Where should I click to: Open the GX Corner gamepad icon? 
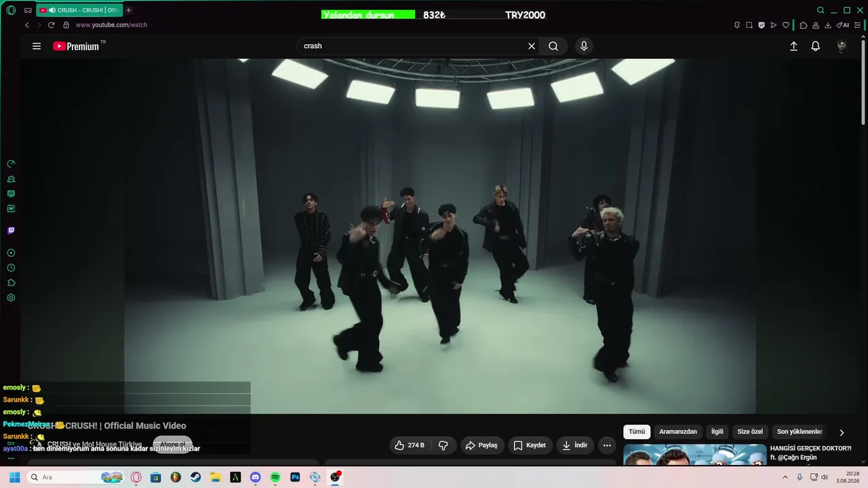pos(28,10)
